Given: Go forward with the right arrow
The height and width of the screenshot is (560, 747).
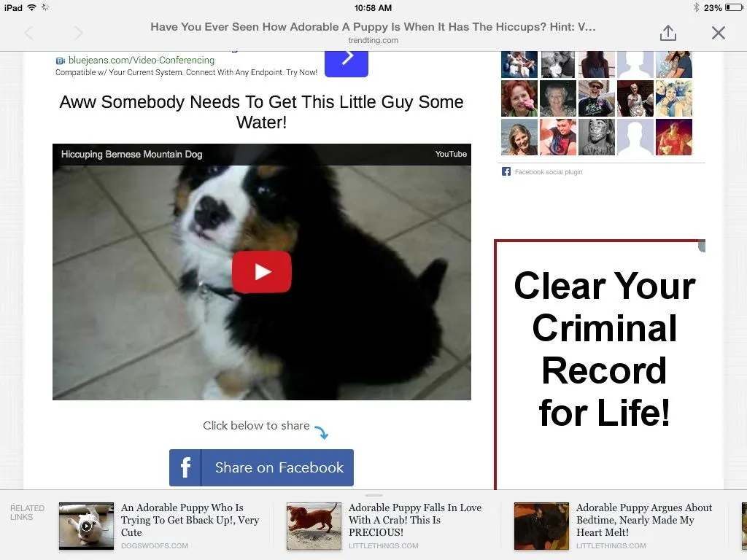Looking at the screenshot, I should coord(79,33).
